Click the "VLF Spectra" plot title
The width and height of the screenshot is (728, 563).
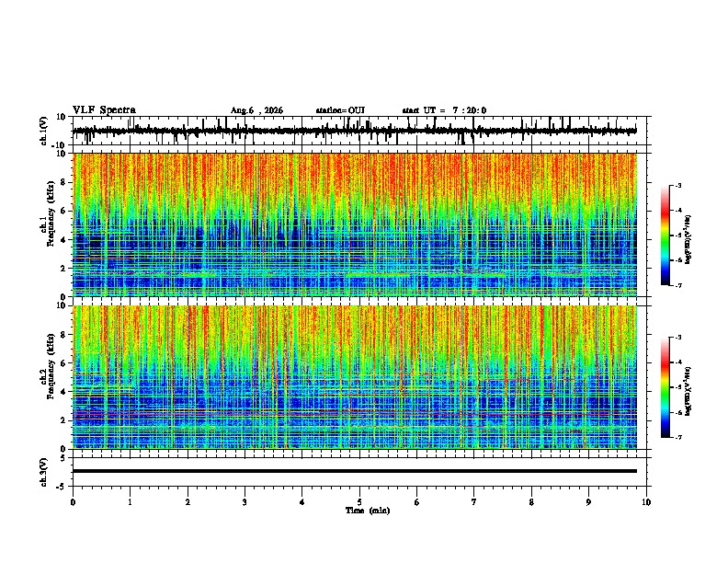coord(104,109)
